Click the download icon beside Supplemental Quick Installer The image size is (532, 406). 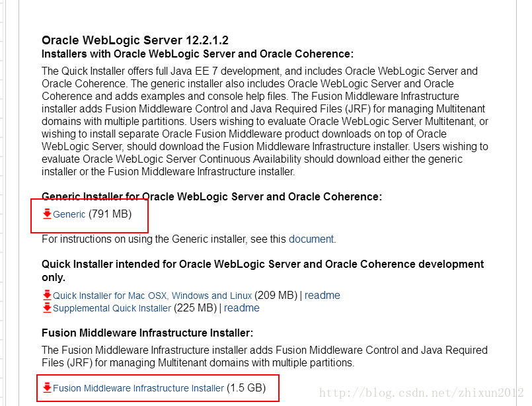click(47, 307)
